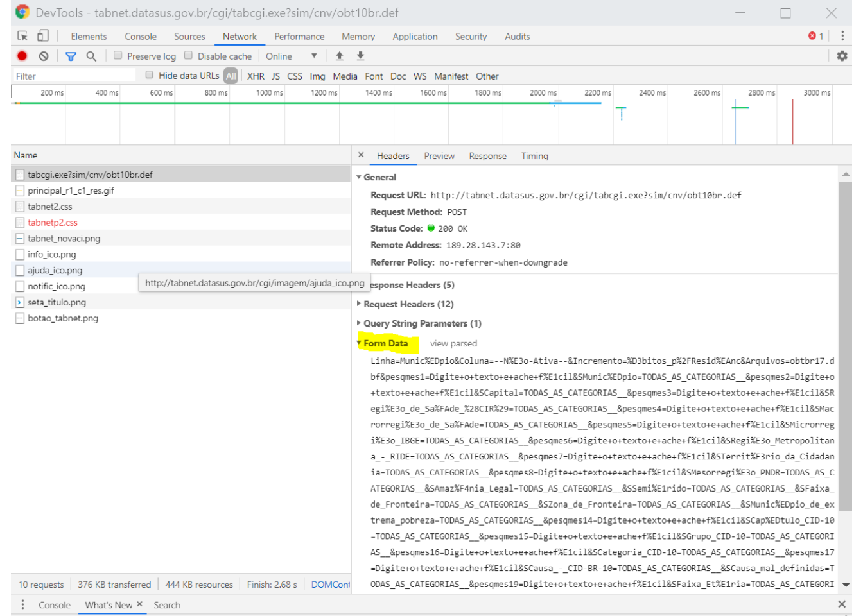
Task: Clear the network log
Action: [44, 56]
